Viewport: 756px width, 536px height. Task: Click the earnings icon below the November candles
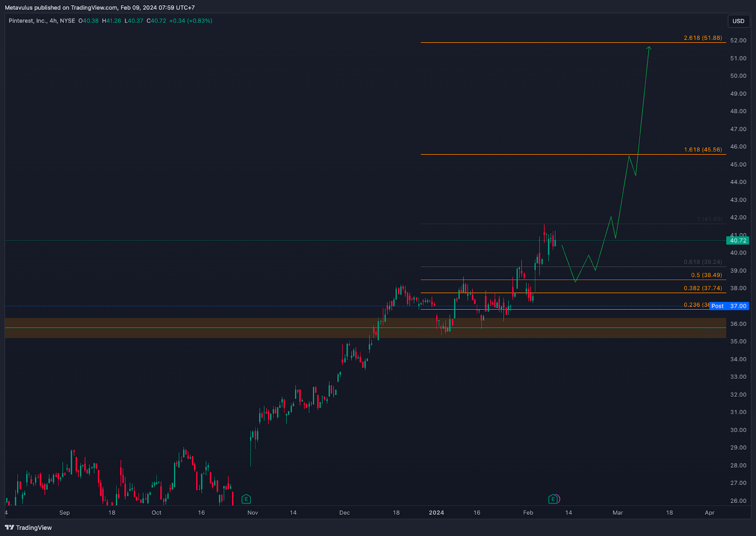point(246,499)
